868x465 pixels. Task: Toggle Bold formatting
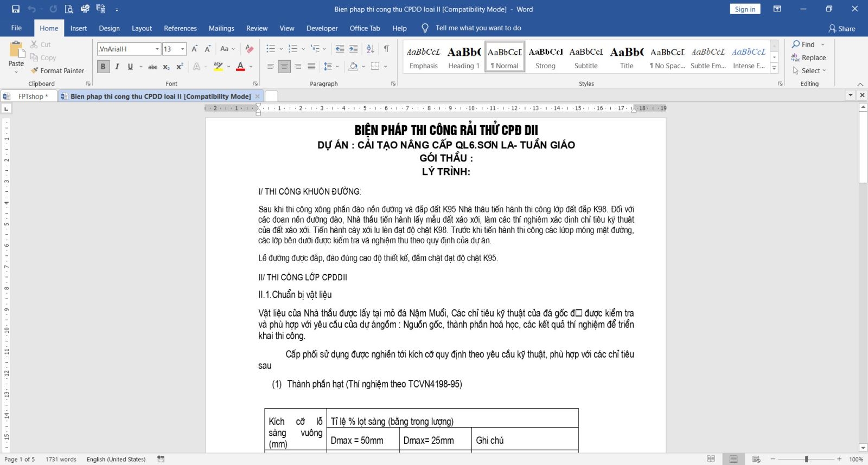pyautogui.click(x=103, y=67)
